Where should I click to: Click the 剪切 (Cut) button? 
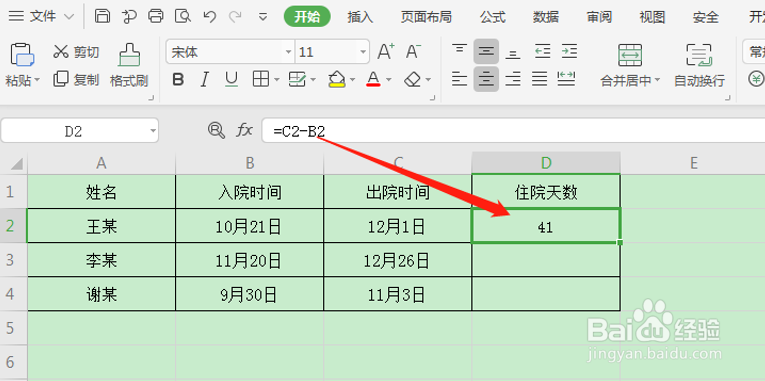tap(76, 52)
